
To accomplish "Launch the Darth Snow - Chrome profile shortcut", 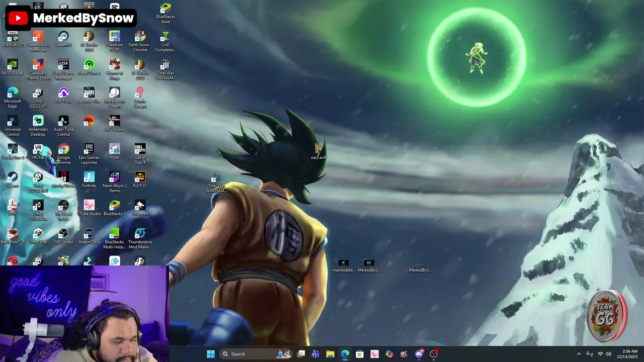I will (x=140, y=42).
